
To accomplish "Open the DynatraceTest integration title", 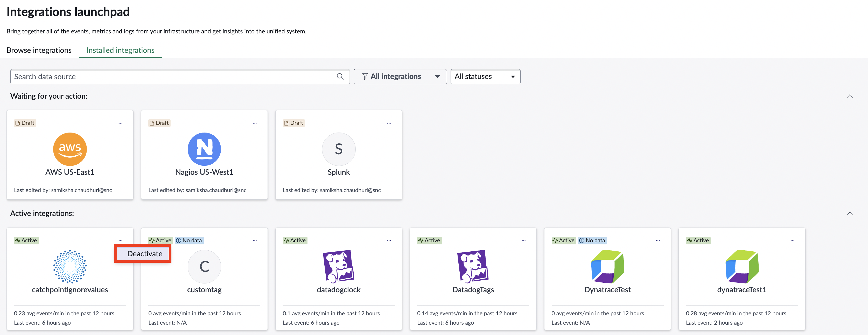I will pyautogui.click(x=607, y=290).
